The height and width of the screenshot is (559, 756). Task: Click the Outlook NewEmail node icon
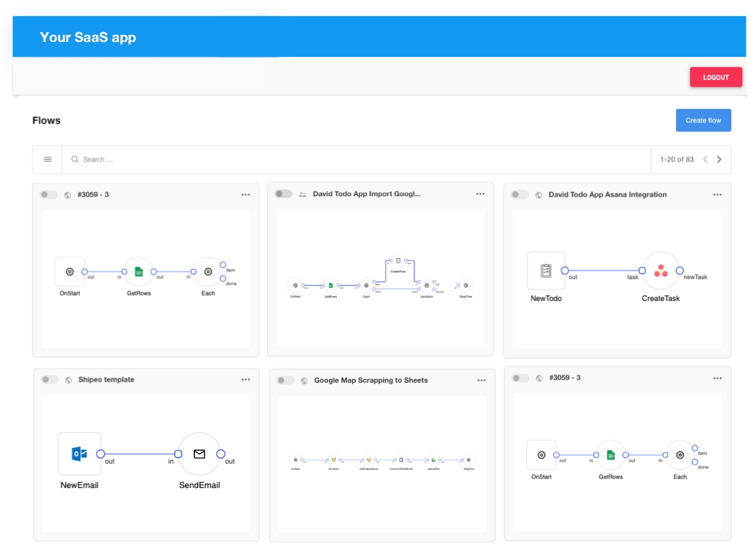(x=79, y=454)
